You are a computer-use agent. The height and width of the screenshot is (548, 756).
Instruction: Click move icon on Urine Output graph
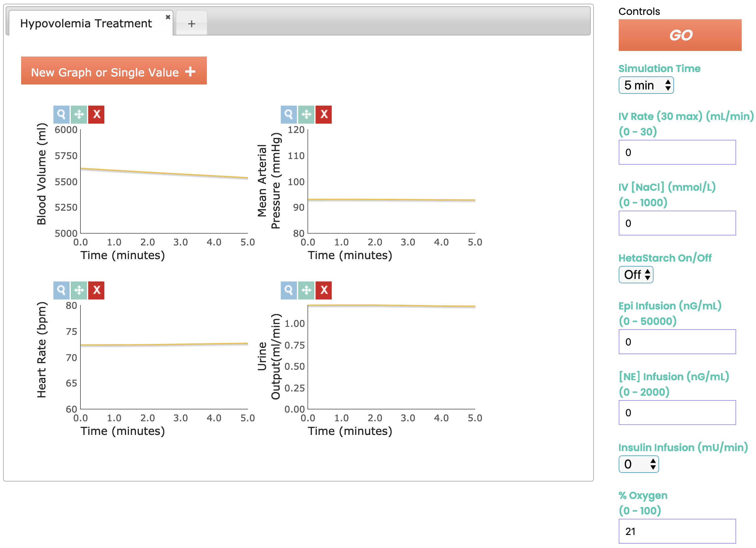point(306,290)
